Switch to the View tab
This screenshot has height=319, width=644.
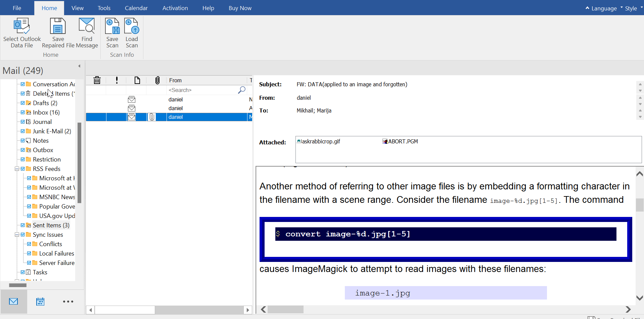77,8
